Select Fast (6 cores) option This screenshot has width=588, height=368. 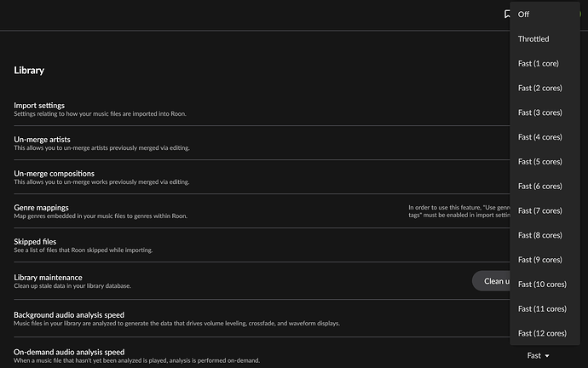(540, 186)
